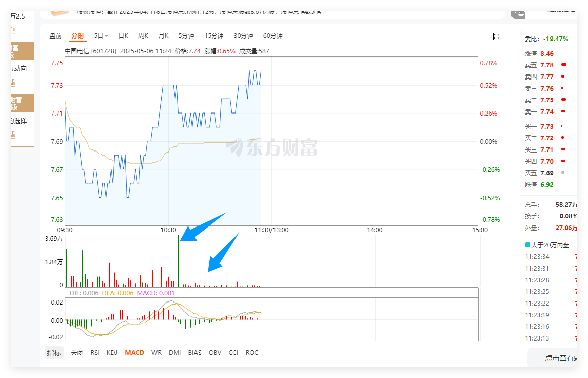The height and width of the screenshot is (378, 588).
Task: Click trade record at 11:23:16
Action: click(x=537, y=327)
